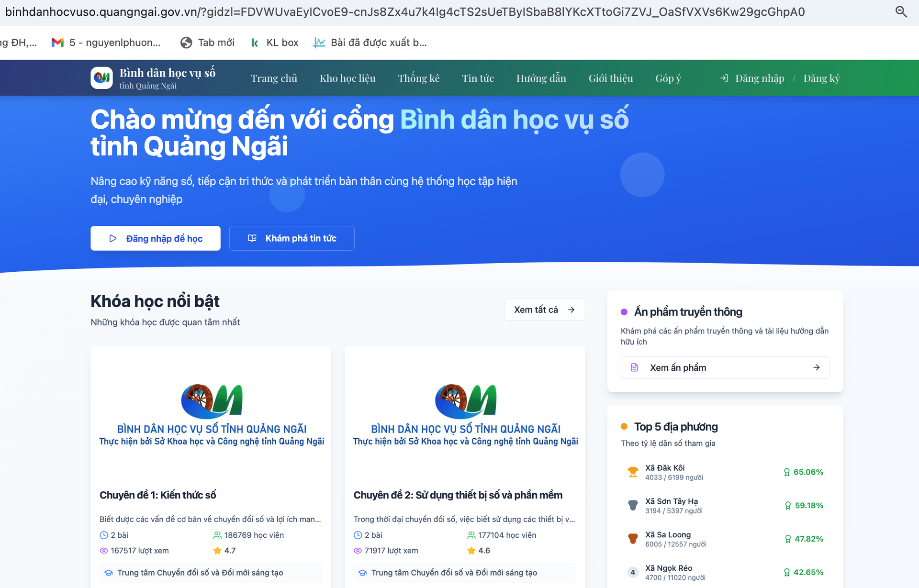Click the document icon next to Xem ấn phẩm

(x=635, y=367)
